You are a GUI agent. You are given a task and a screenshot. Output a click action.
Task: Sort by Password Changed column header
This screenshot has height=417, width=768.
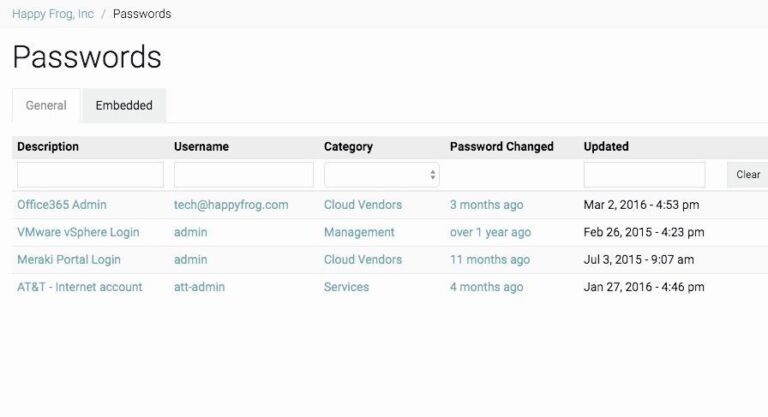502,147
